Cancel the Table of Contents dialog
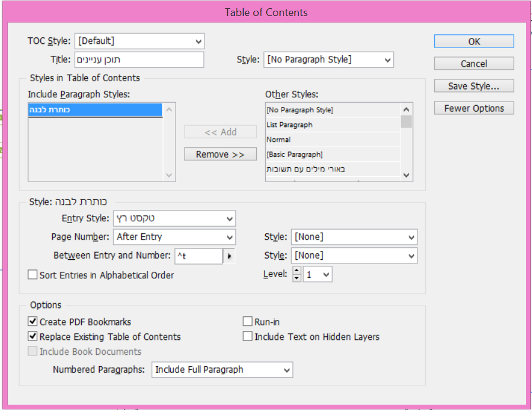Image resolution: width=532 pixels, height=410 pixels. [x=473, y=63]
